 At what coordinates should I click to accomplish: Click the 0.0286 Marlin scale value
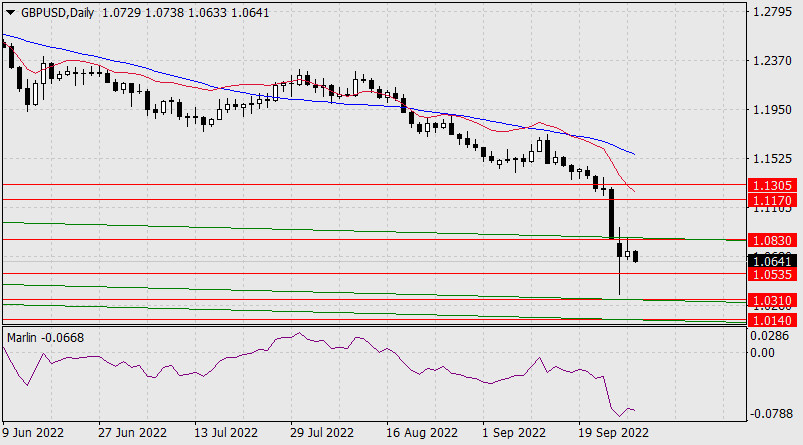(769, 336)
